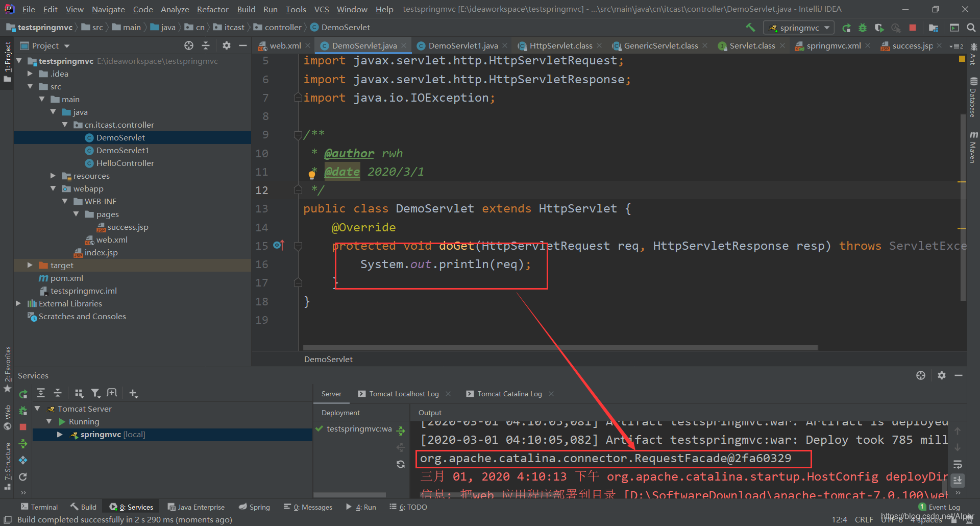
Task: Rerun springmvc from the main toolbar
Action: coord(846,28)
